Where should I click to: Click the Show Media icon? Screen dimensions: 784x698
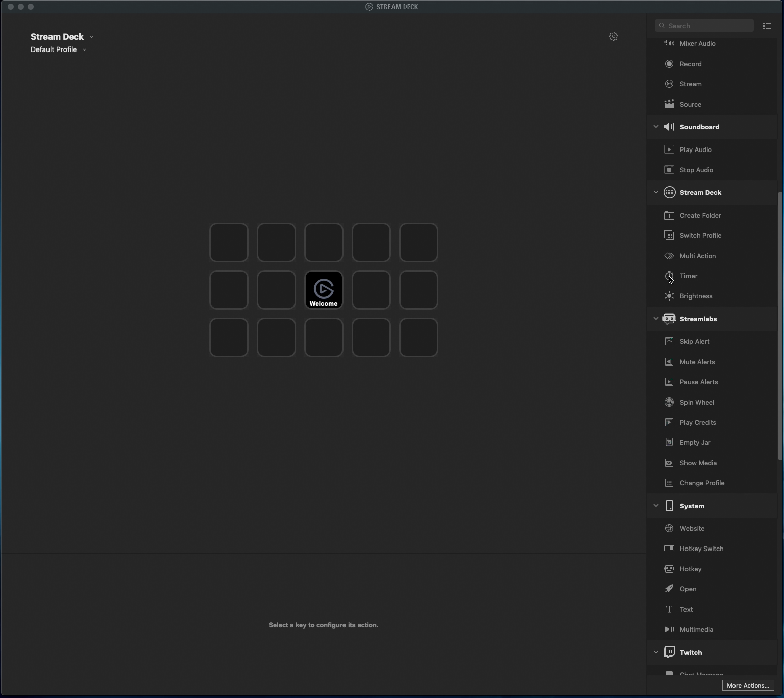point(669,463)
